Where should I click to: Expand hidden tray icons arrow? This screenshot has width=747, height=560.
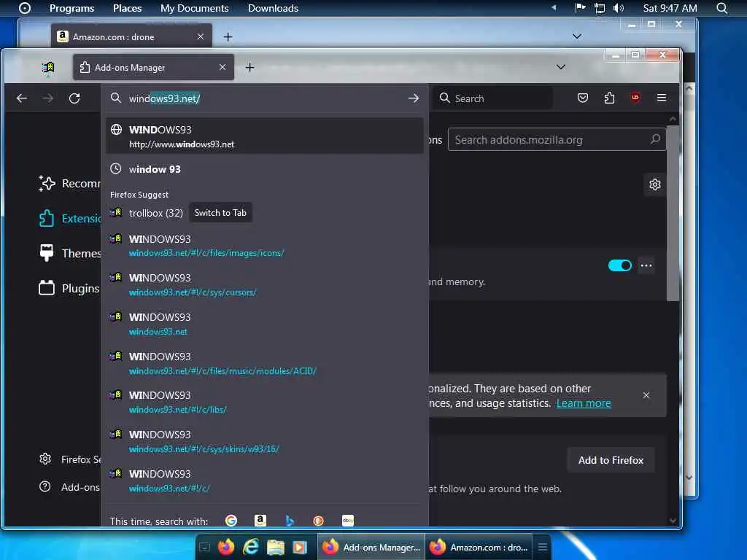click(554, 7)
